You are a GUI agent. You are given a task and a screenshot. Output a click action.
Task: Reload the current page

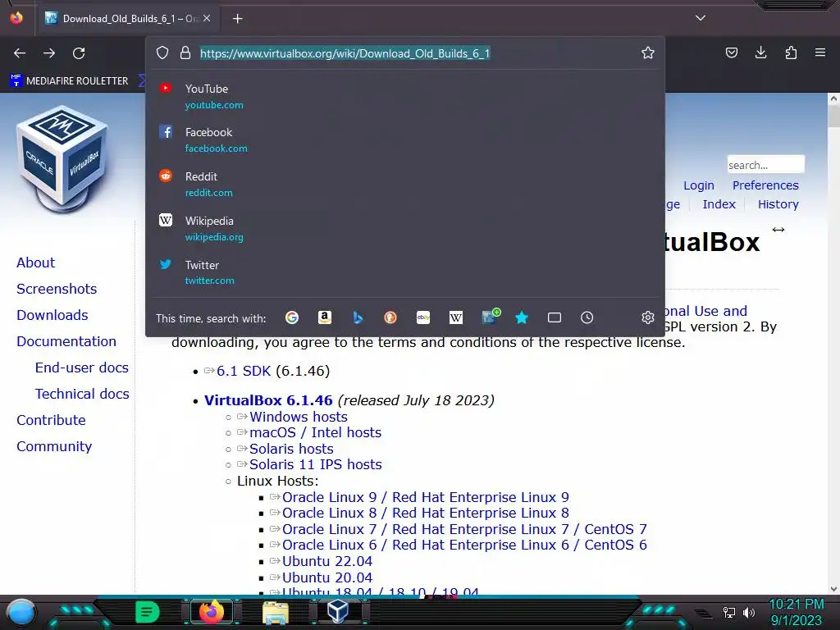pos(79,53)
